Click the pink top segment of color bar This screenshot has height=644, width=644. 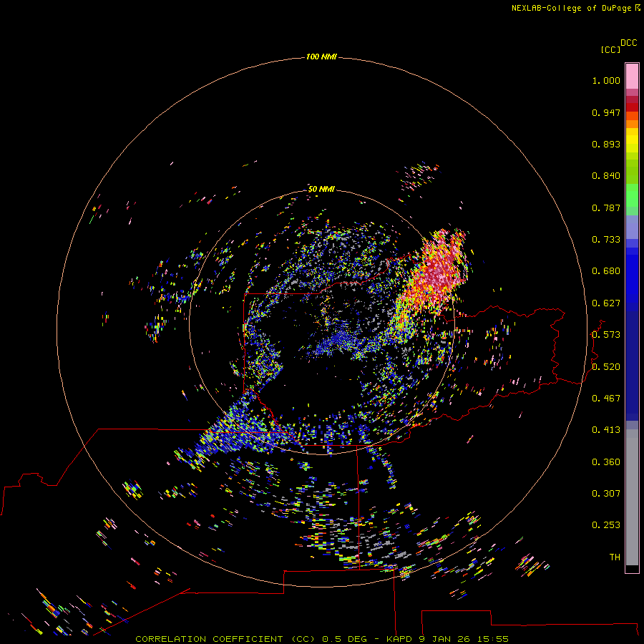tap(632, 77)
